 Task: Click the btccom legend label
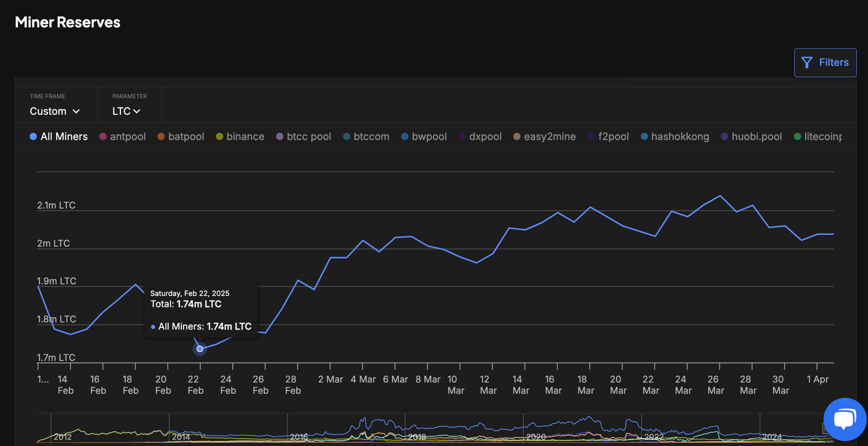pyautogui.click(x=373, y=136)
